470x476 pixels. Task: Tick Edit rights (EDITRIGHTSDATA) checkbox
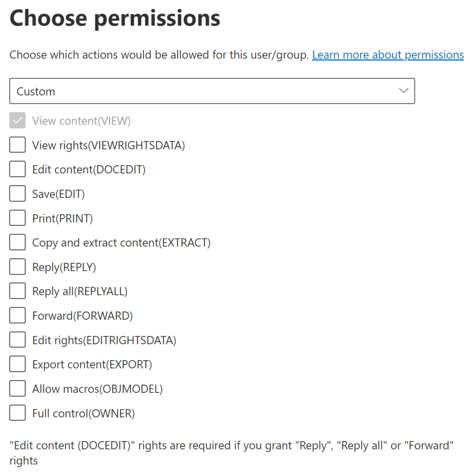(x=18, y=340)
